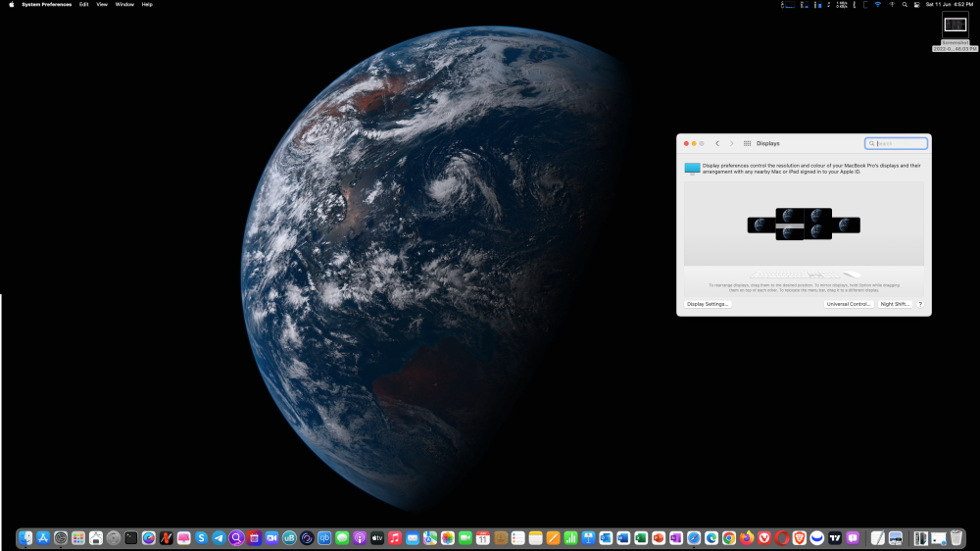Viewport: 980px width, 551px height.
Task: Open the Edit menu
Action: coord(83,4)
